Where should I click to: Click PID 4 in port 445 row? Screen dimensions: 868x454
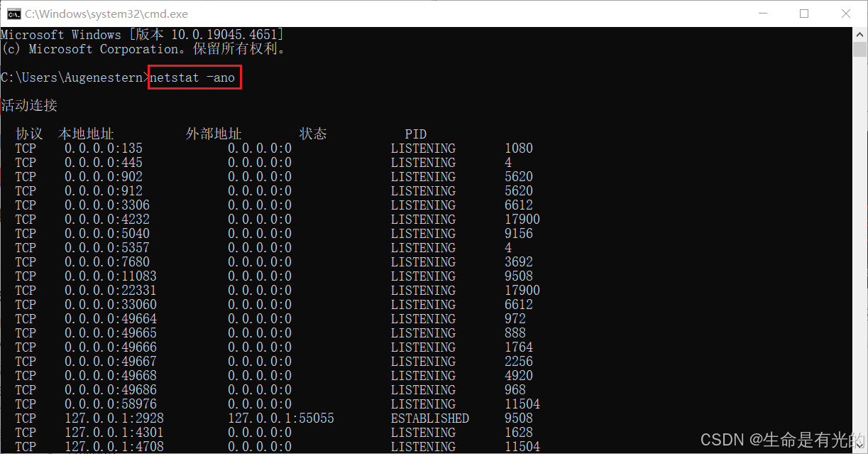click(508, 163)
